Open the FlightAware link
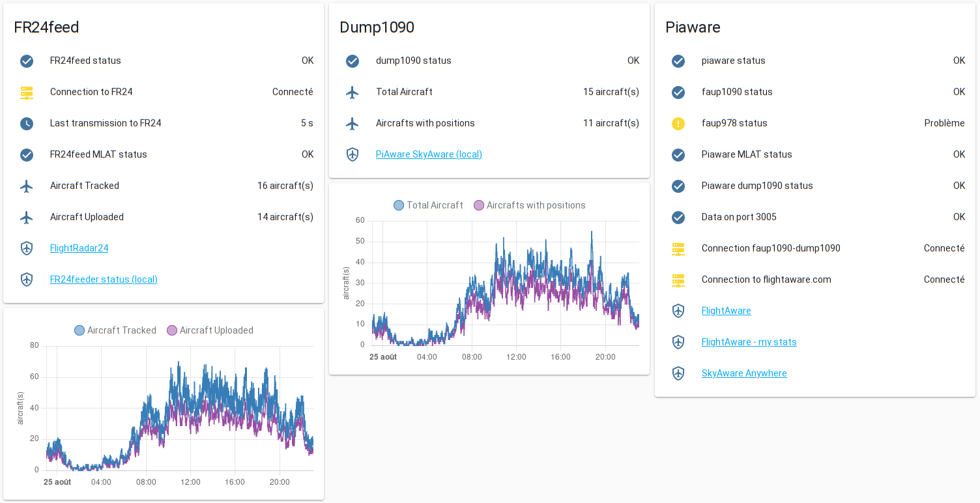Image resolution: width=980 pixels, height=503 pixels. 726,311
